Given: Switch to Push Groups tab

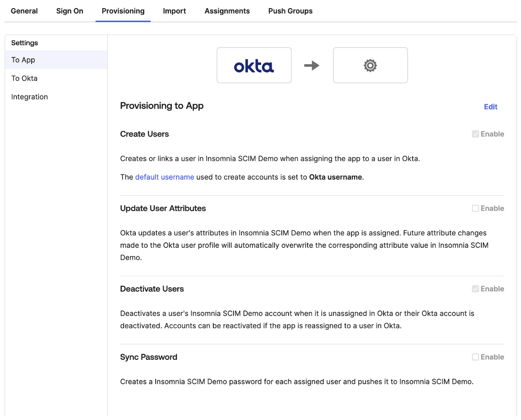Looking at the screenshot, I should [290, 11].
